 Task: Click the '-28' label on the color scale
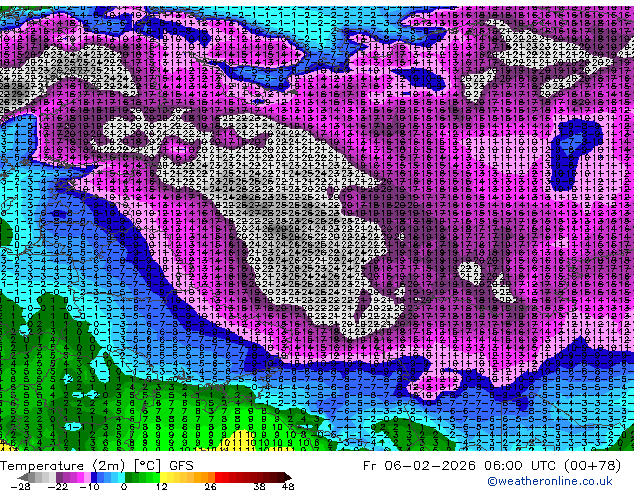(20, 486)
